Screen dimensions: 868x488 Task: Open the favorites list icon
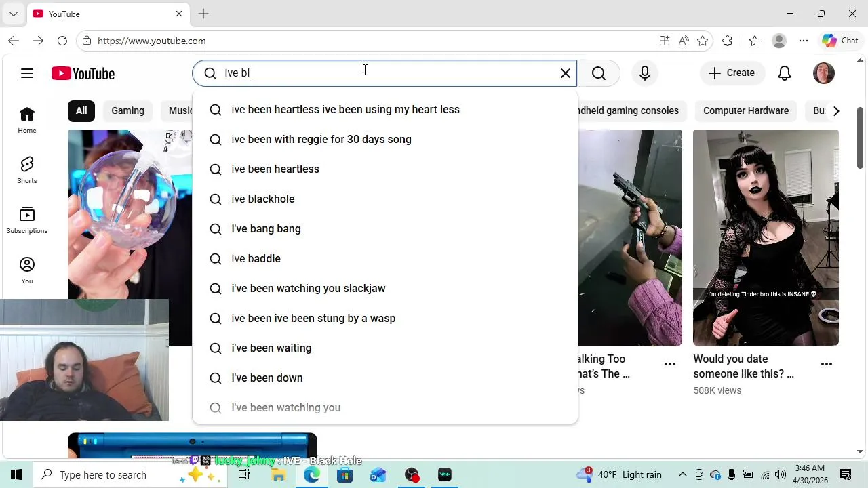click(x=755, y=41)
